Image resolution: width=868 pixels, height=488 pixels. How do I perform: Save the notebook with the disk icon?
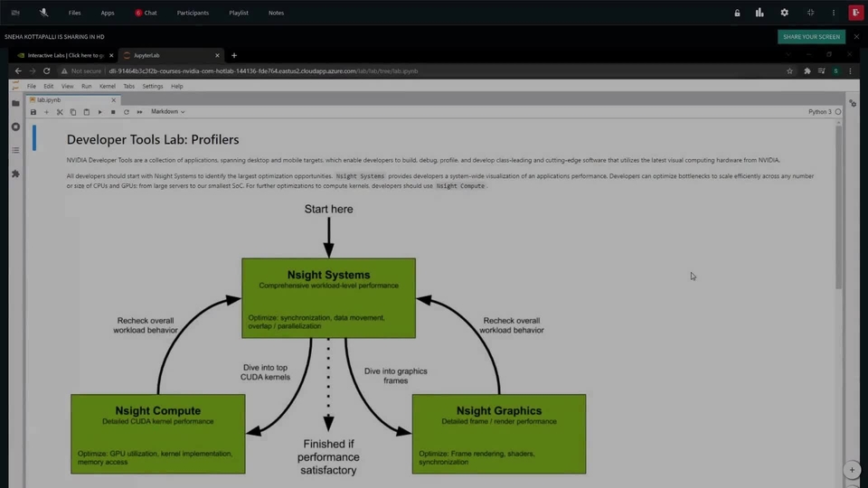[x=33, y=112]
